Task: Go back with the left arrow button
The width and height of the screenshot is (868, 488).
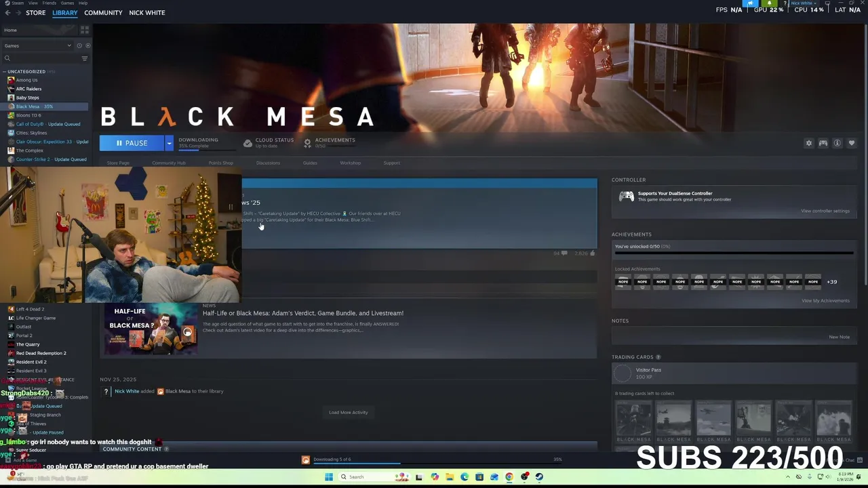Action: pos(7,13)
